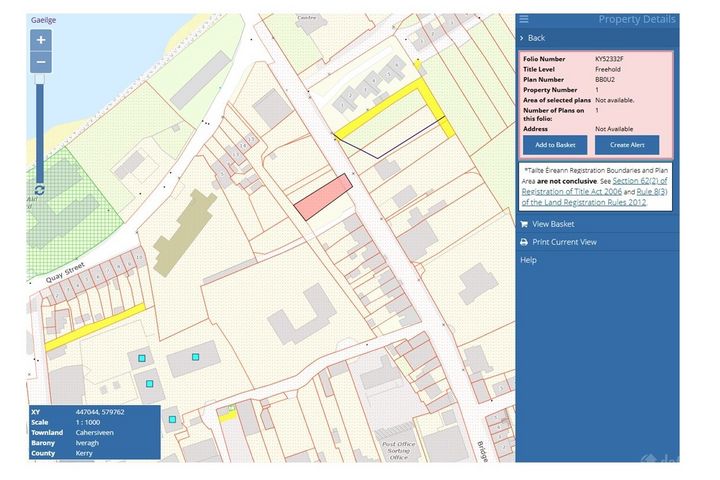
Task: Zoom out with the minus button
Action: (x=41, y=62)
